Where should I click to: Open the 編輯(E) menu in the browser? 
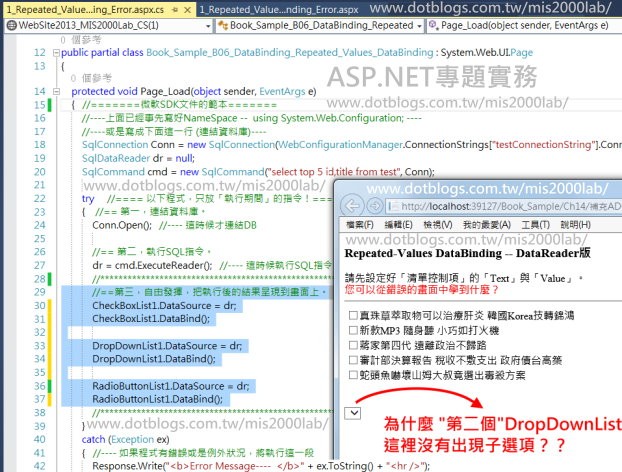pos(398,225)
